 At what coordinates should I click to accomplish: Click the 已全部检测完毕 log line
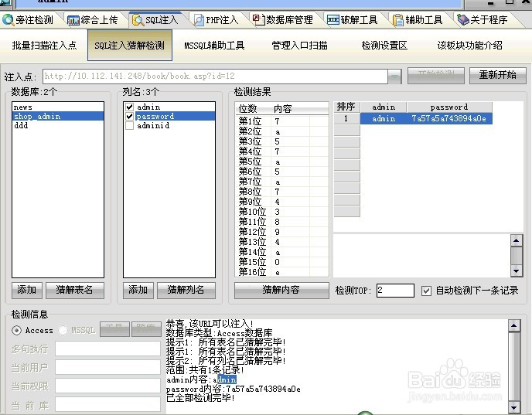tap(200, 398)
